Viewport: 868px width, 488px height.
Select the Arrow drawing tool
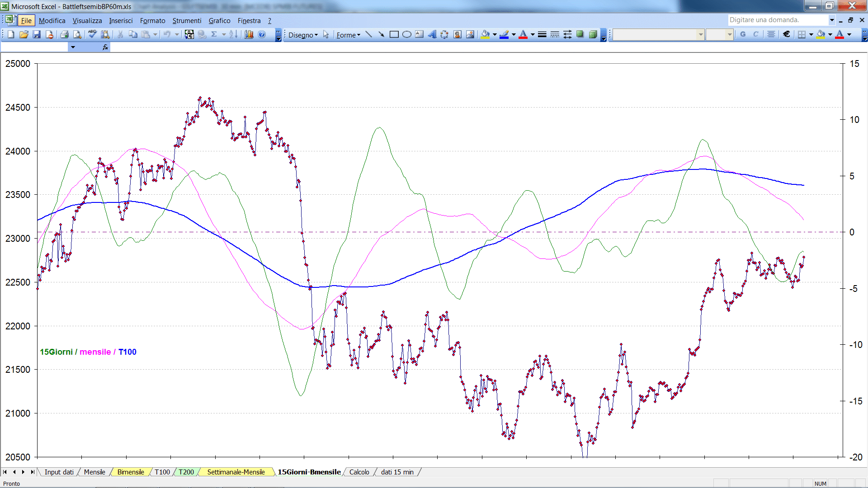(381, 34)
